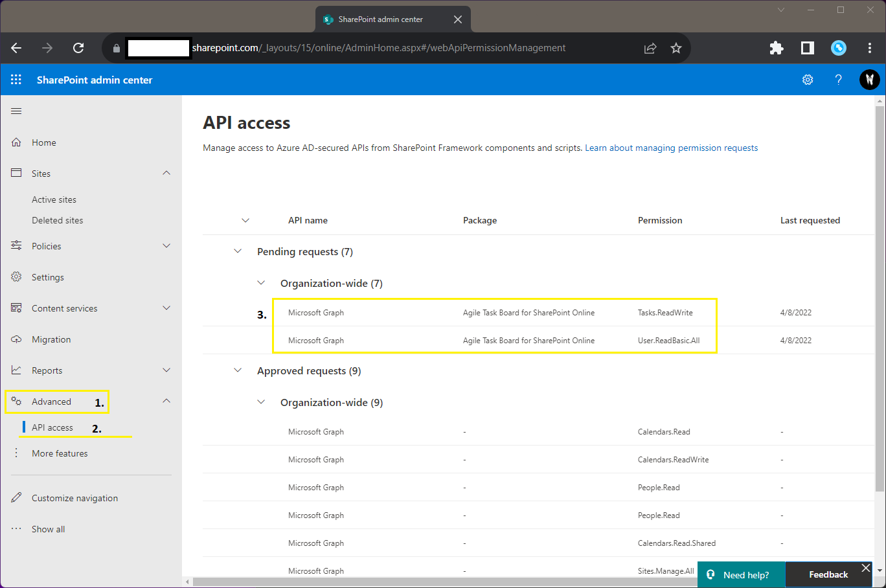Expand the Policies section chevron

(x=166, y=246)
